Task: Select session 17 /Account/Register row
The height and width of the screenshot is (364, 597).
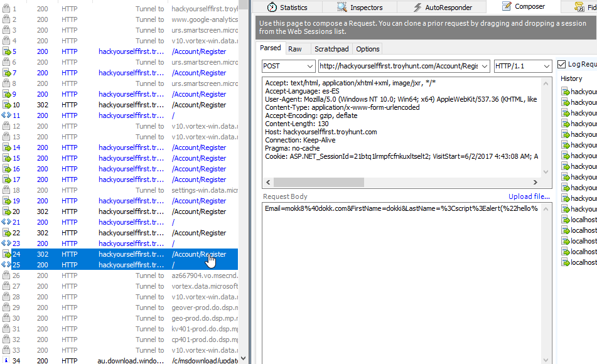Action: point(120,179)
